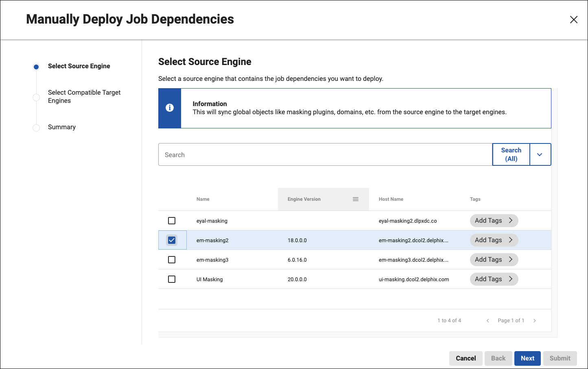Image resolution: width=588 pixels, height=369 pixels.
Task: Tick the UI Masking engine checkbox
Action: pyautogui.click(x=172, y=279)
